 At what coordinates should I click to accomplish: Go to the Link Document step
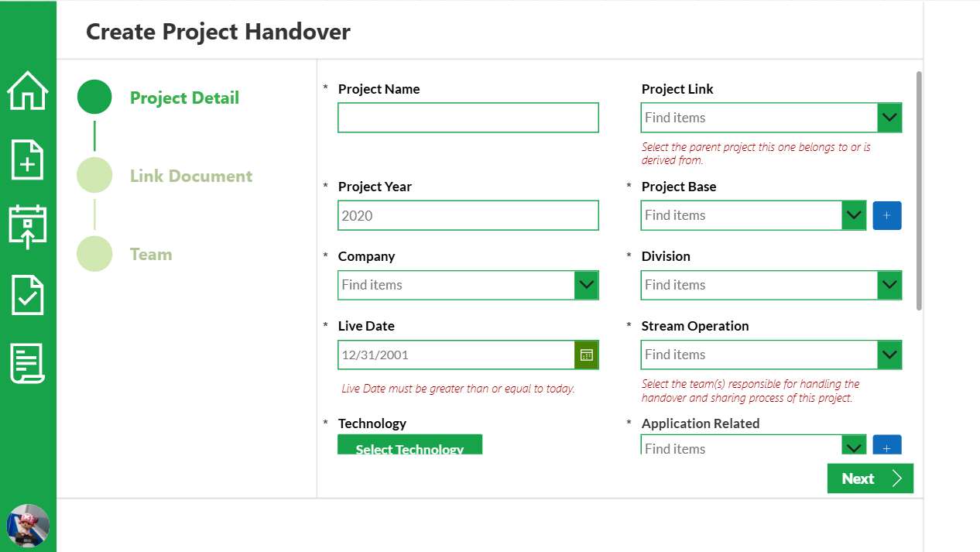[x=191, y=176]
